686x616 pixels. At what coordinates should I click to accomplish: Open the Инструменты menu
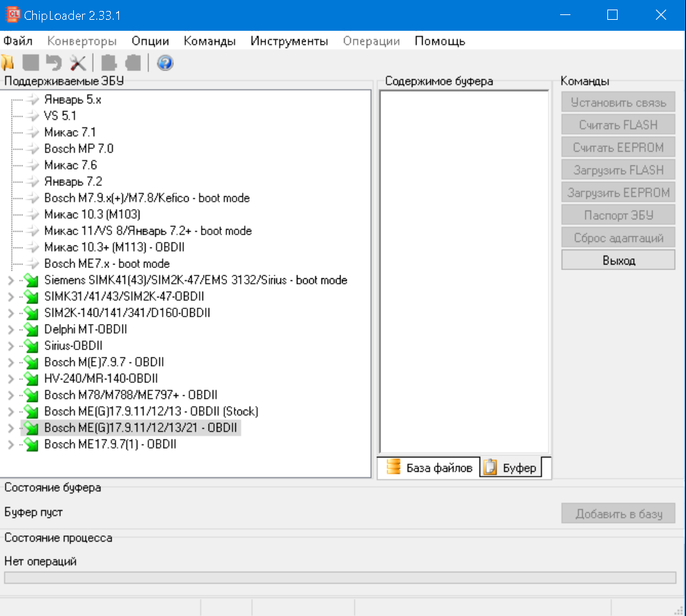point(289,41)
